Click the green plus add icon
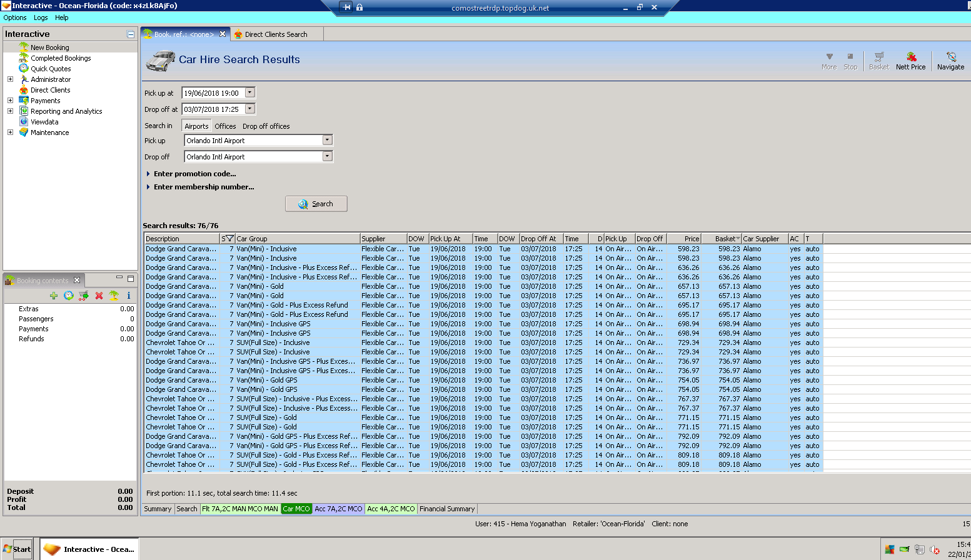Image resolution: width=971 pixels, height=560 pixels. [x=54, y=296]
